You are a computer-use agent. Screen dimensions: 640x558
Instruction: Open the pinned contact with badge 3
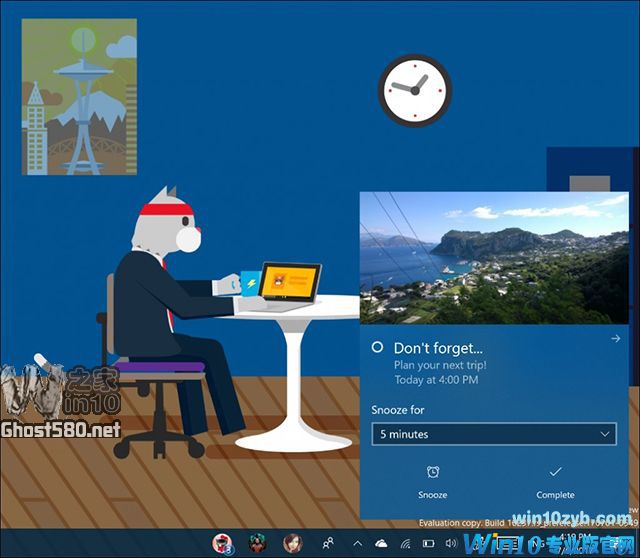click(x=222, y=544)
